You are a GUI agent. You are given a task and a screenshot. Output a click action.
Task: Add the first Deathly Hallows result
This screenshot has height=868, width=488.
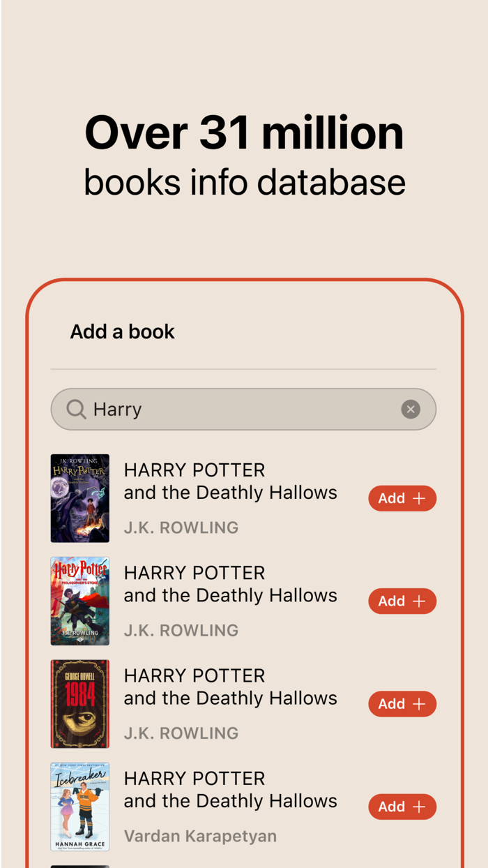[402, 498]
